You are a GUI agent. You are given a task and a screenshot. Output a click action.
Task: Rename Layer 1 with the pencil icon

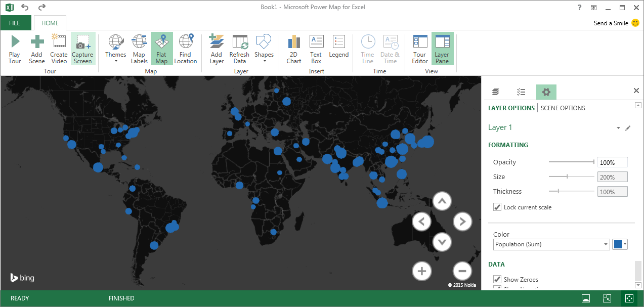[x=628, y=128]
